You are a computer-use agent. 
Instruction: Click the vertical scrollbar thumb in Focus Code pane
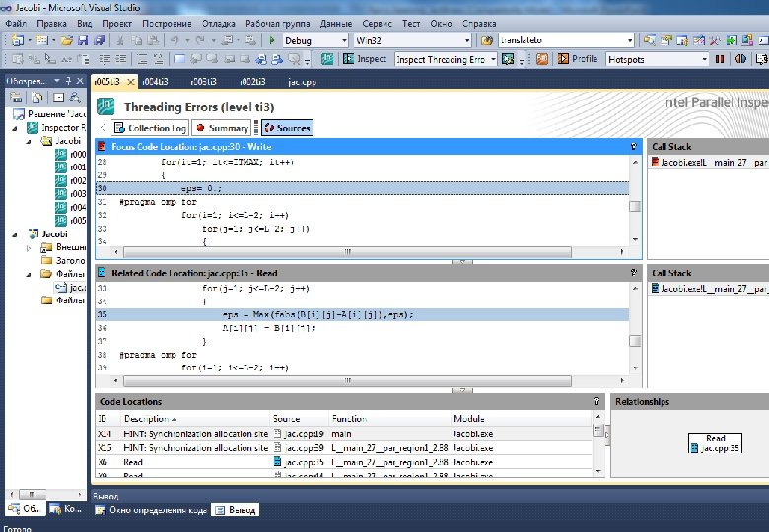(635, 207)
